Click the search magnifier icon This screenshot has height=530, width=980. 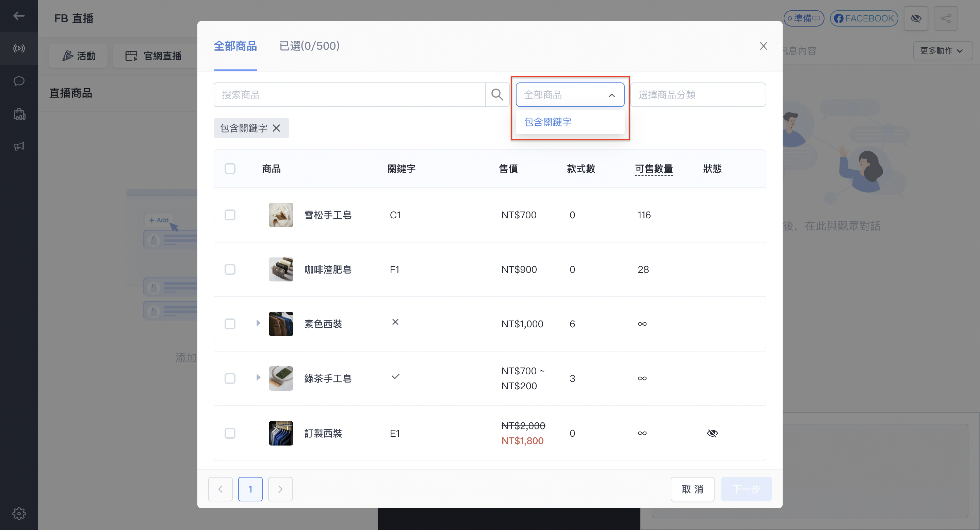(x=497, y=94)
